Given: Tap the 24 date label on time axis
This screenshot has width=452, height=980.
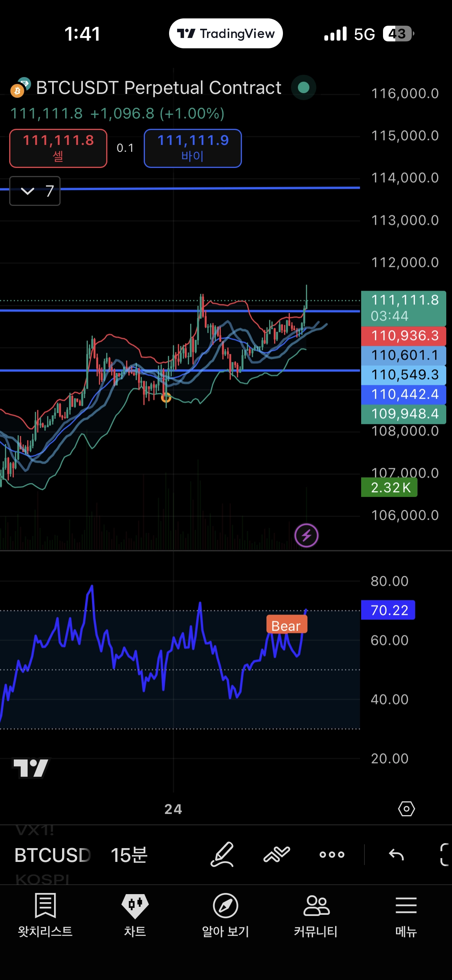Looking at the screenshot, I should coord(173,809).
